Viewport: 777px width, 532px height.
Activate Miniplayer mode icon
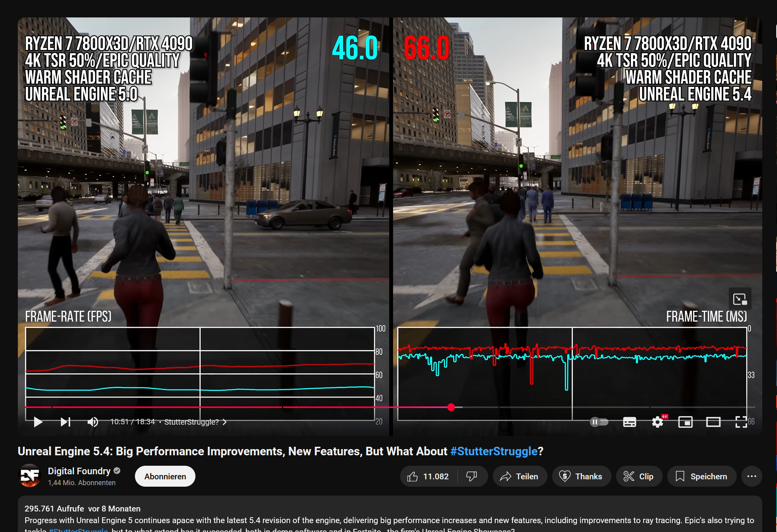[x=685, y=422]
